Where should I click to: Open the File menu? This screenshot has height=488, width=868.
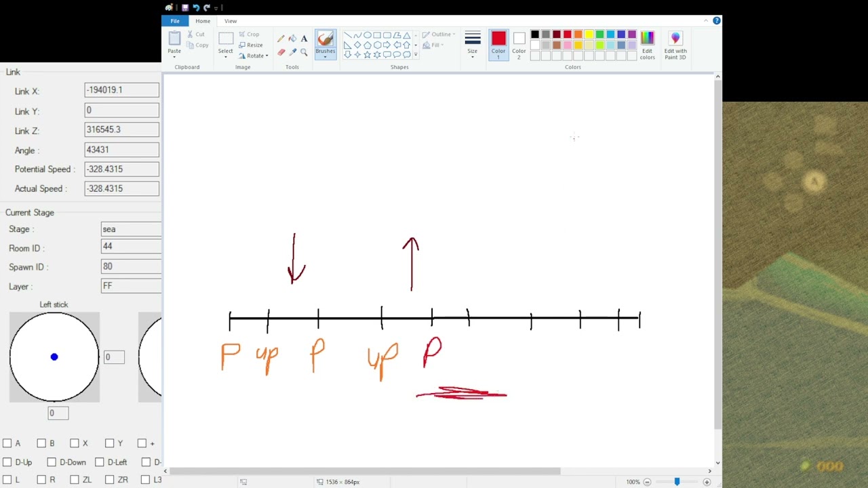[175, 21]
